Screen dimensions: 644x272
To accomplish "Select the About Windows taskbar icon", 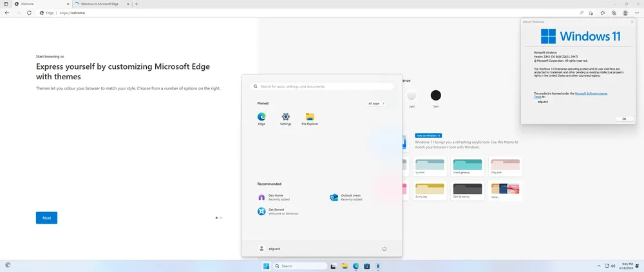I will pos(378,266).
